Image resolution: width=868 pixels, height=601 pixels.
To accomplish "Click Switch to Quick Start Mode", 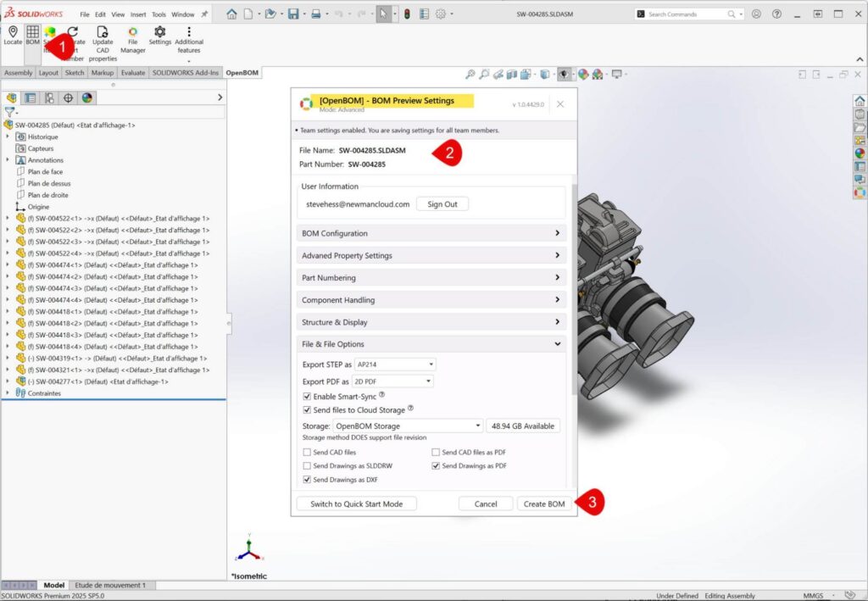I will pos(357,504).
